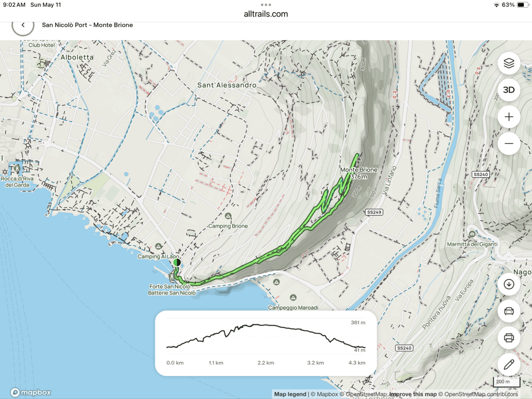Screen dimensions: 532x399
Task: Click the trailhead start marker
Action: (x=177, y=262)
